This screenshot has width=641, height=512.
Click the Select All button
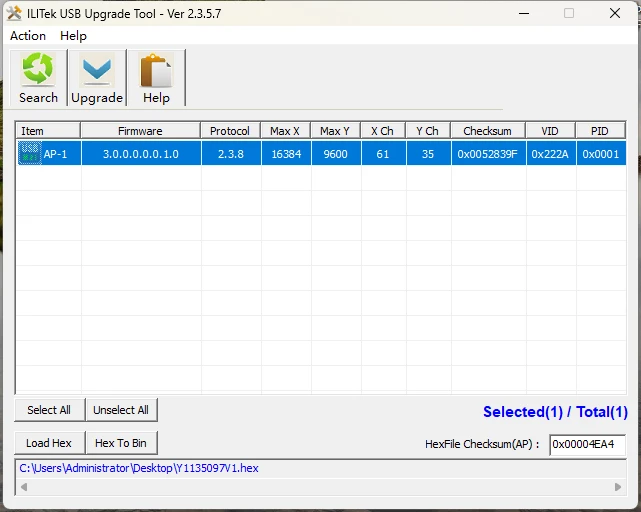click(49, 410)
